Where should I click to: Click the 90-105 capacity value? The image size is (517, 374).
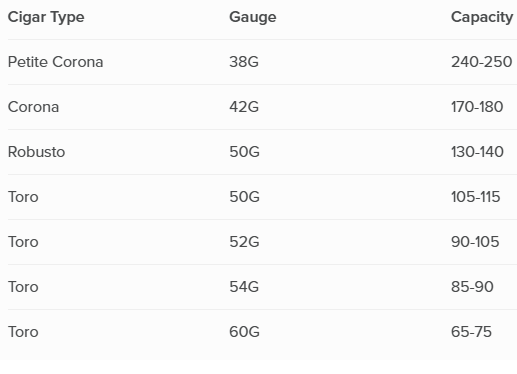click(x=475, y=242)
